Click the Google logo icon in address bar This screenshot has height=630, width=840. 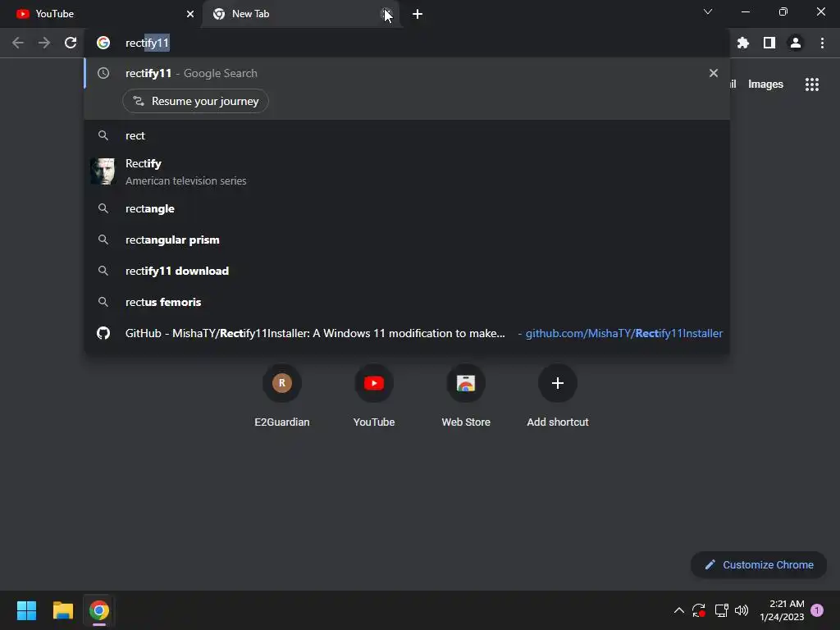(x=103, y=43)
